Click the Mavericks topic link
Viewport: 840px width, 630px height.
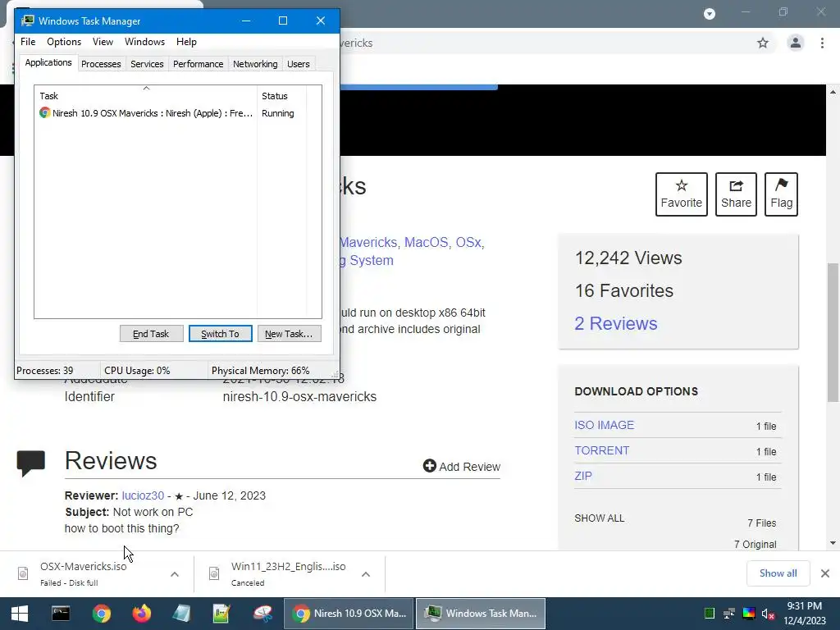(368, 242)
